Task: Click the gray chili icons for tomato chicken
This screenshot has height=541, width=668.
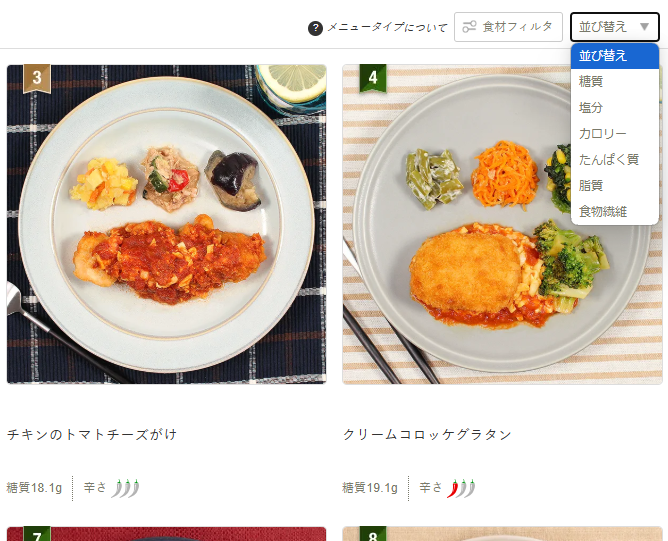Action: [125, 488]
